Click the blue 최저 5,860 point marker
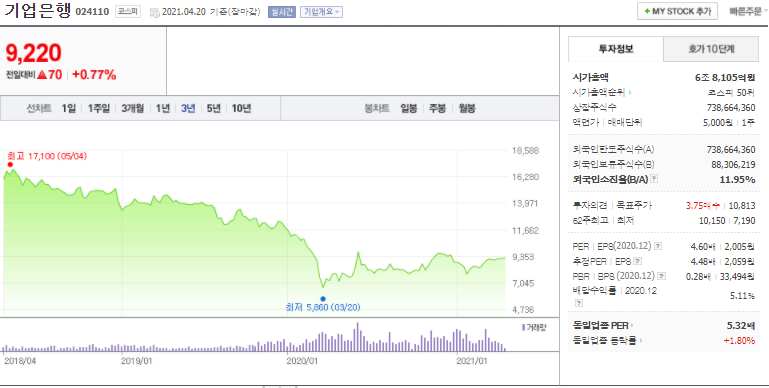The image size is (769, 388). 323,298
